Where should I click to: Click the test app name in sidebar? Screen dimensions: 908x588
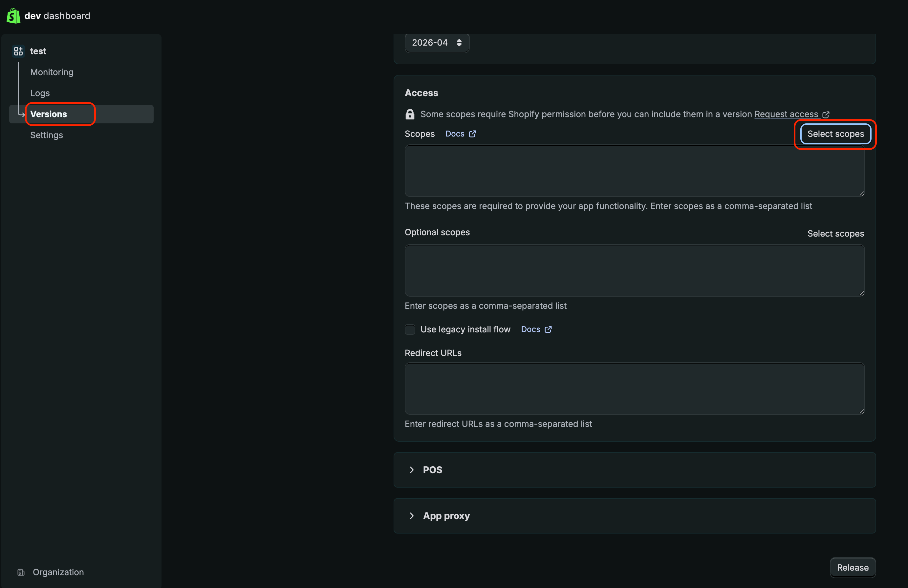38,51
